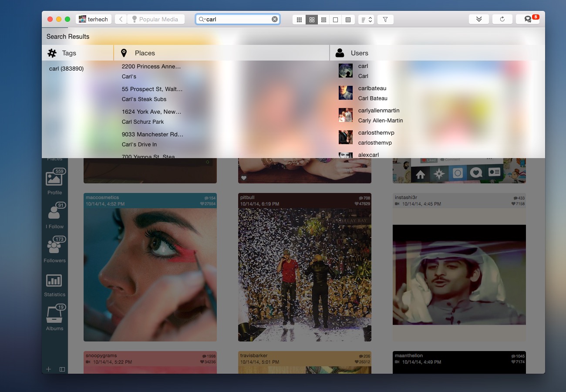The width and height of the screenshot is (566, 392).
Task: Clear the search text with the X button
Action: point(274,19)
